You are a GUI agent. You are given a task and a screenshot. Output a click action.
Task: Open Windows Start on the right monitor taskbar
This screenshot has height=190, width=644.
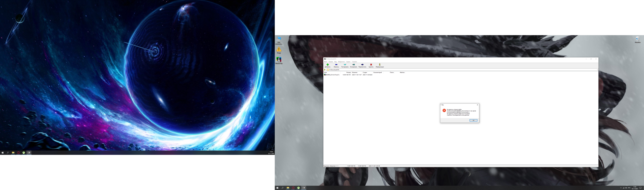277,188
